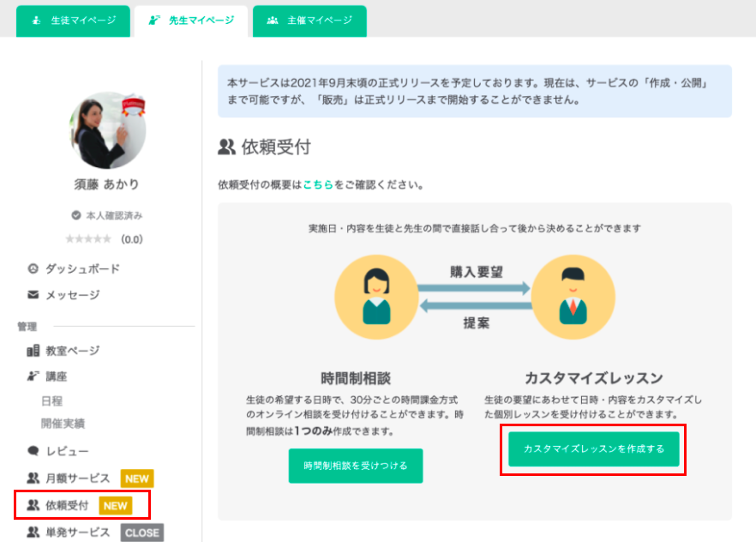Click the building icon beside 教室ページ
This screenshot has height=542, width=756.
click(x=33, y=351)
